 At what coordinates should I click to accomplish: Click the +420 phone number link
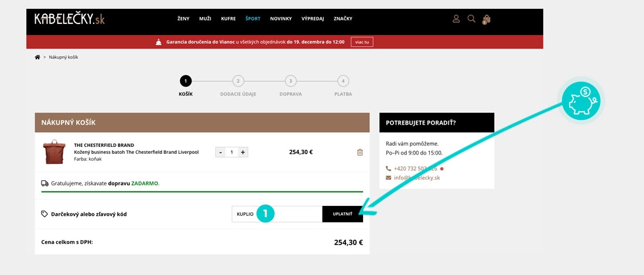(415, 169)
